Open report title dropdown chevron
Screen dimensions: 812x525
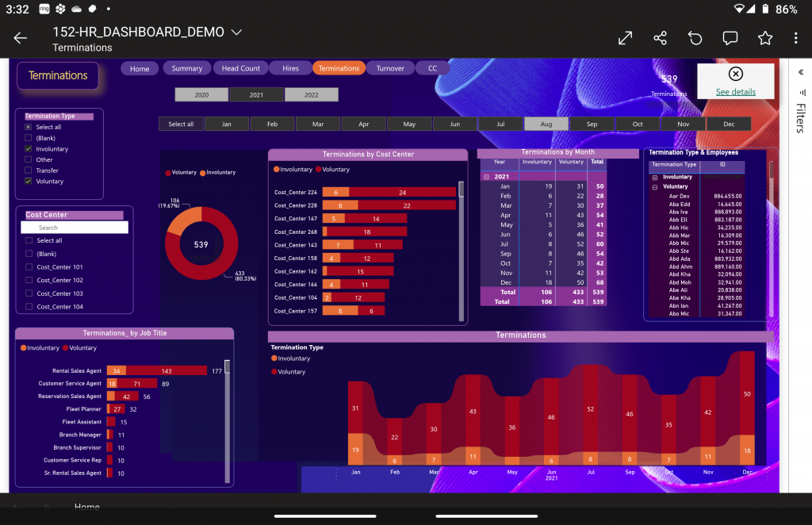(236, 33)
